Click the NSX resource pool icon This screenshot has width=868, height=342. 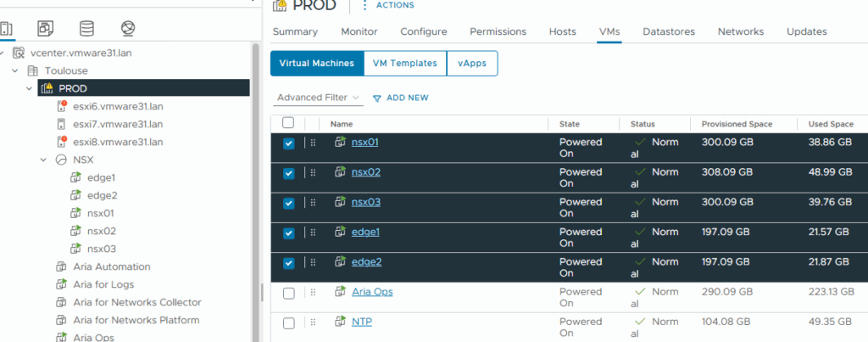click(x=61, y=160)
